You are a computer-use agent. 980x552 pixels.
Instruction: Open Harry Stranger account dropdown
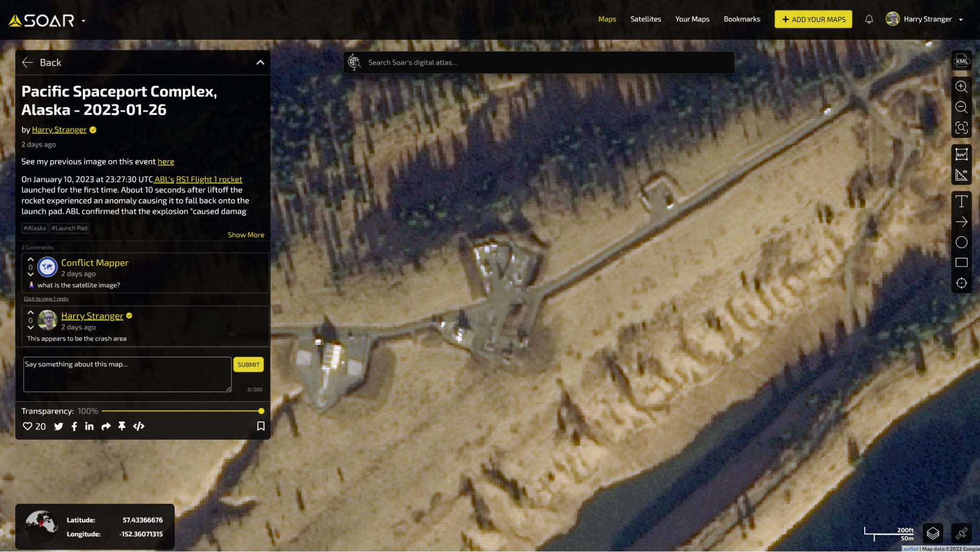click(961, 19)
